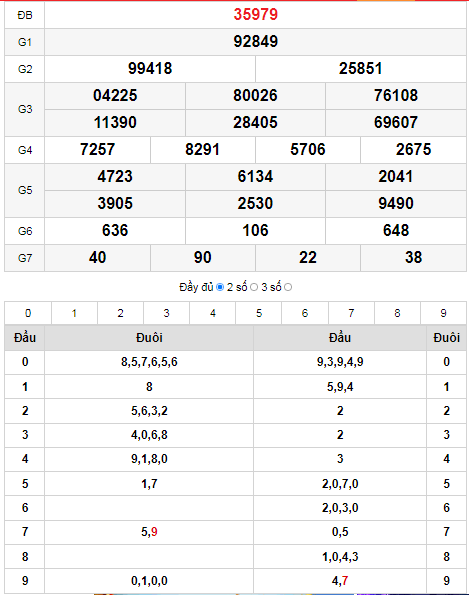The height and width of the screenshot is (595, 469).
Task: Click the G3 prize row label
Action: click(25, 109)
